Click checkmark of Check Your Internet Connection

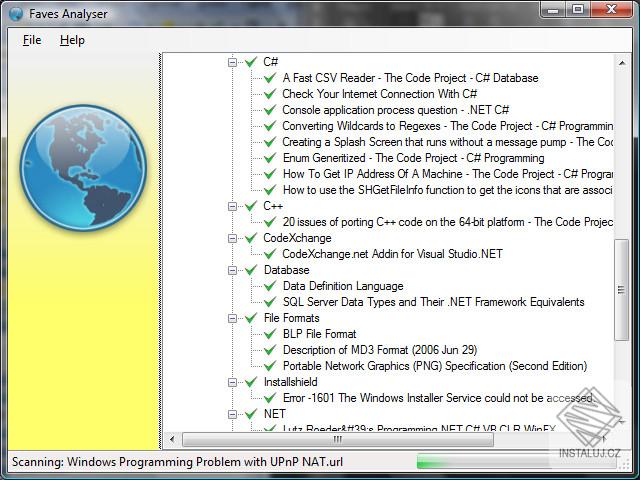point(270,94)
